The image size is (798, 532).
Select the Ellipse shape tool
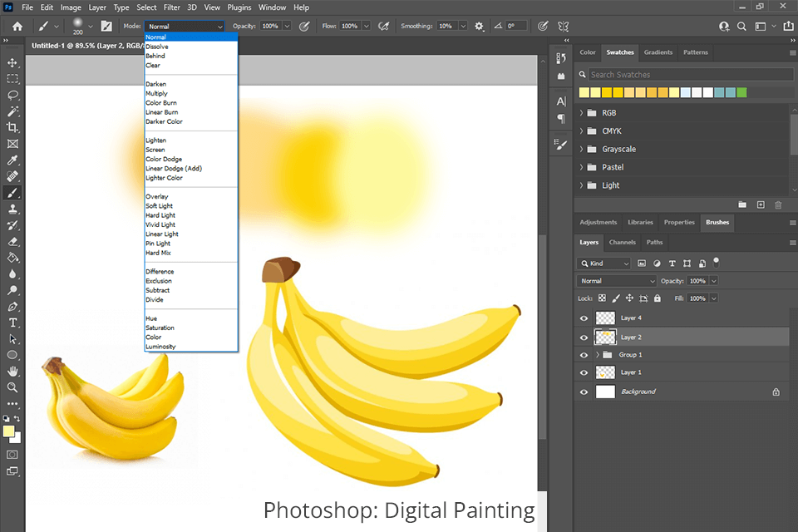(12, 355)
